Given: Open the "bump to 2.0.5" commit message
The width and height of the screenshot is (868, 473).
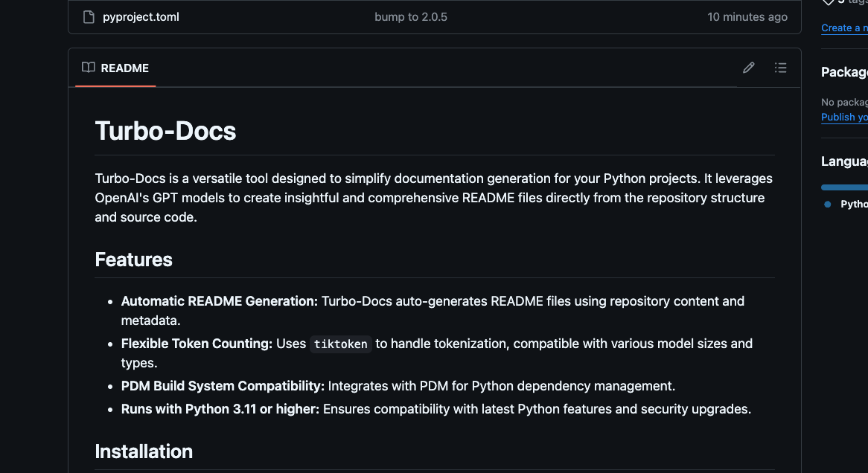Looking at the screenshot, I should [411, 17].
